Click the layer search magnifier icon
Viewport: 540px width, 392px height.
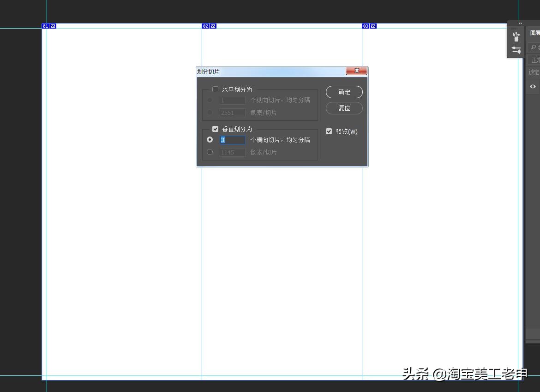533,47
